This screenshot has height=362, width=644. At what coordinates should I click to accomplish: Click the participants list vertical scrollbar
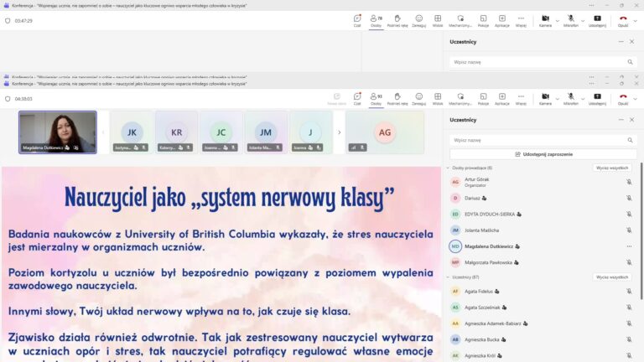pyautogui.click(x=641, y=230)
